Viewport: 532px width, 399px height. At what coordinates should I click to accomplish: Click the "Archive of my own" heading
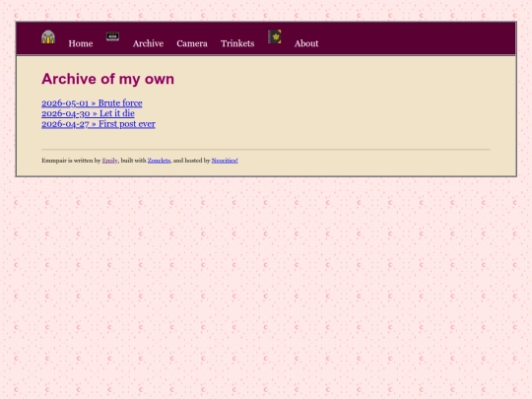pyautogui.click(x=108, y=79)
